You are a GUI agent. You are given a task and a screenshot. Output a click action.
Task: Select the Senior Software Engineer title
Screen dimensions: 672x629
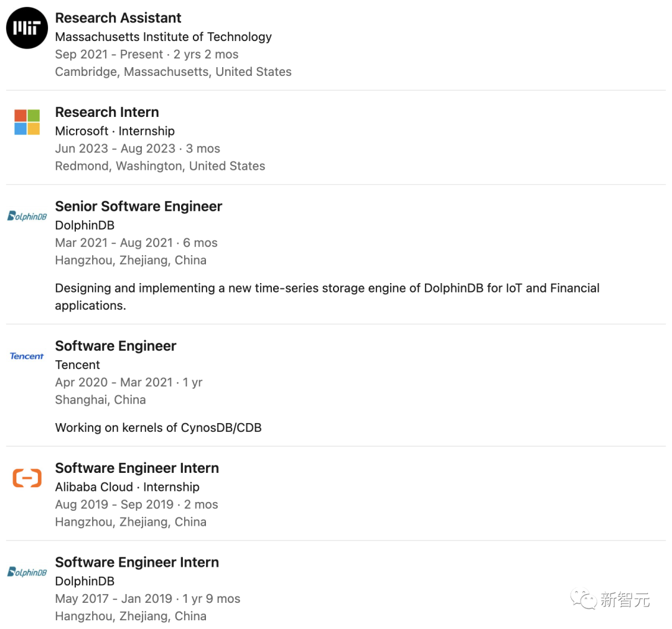coord(139,207)
